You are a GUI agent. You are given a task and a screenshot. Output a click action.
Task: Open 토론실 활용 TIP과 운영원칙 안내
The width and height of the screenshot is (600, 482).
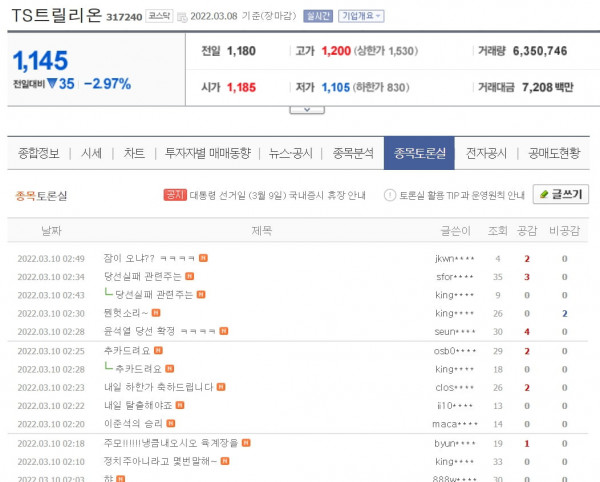click(461, 195)
